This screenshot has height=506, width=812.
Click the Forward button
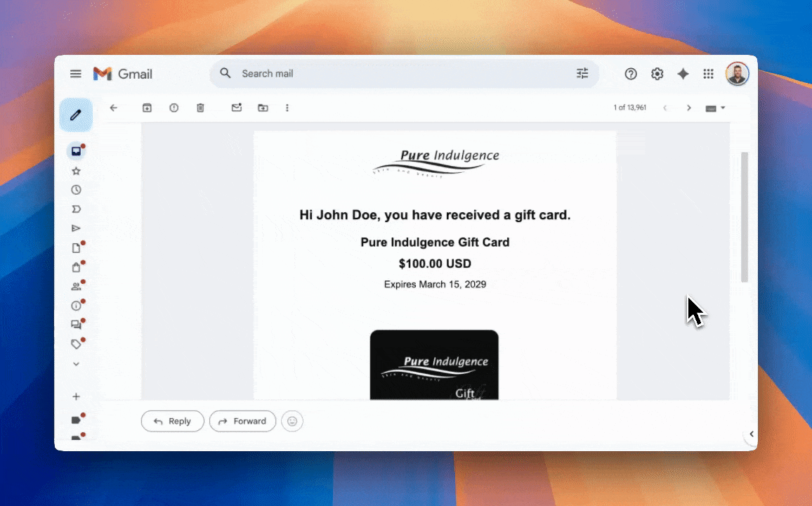pos(242,421)
